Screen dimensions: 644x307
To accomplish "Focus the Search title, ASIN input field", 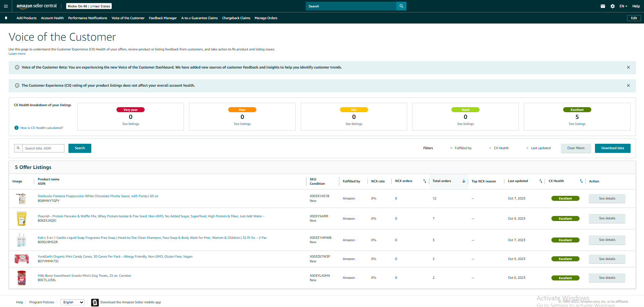I will [x=43, y=148].
